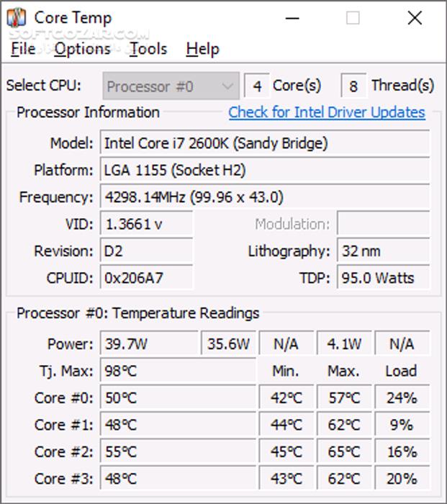The height and width of the screenshot is (504, 447).
Task: Click the TDP field showing 95.0 Watts
Action: [x=383, y=278]
